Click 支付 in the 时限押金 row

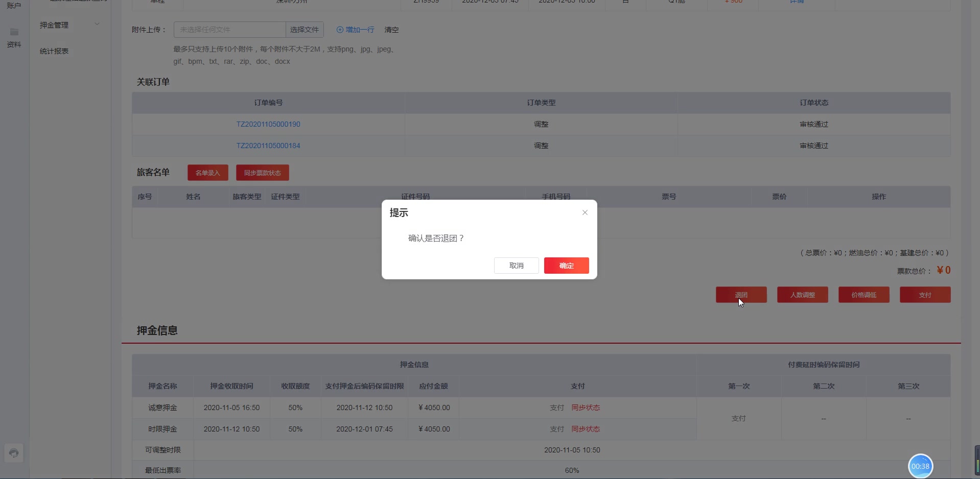[x=557, y=429]
